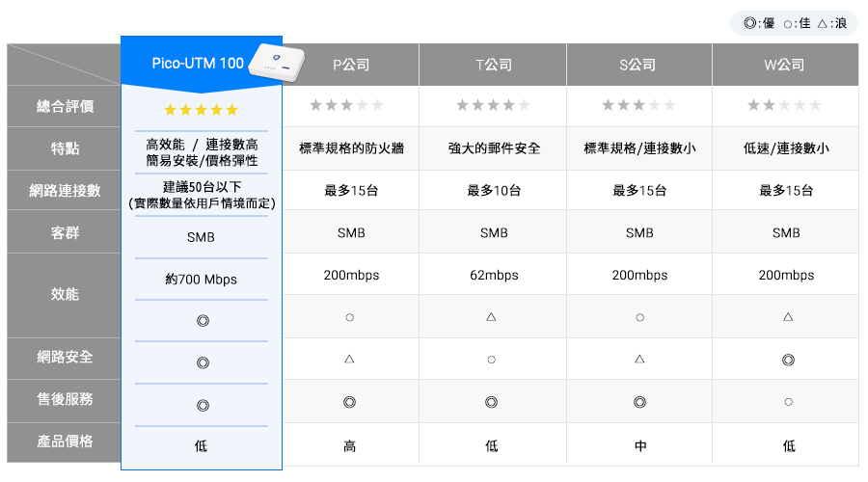Screen dimensions: 868x482
Task: Click P公司 triangle in 網路安全 row
Action: tap(349, 360)
